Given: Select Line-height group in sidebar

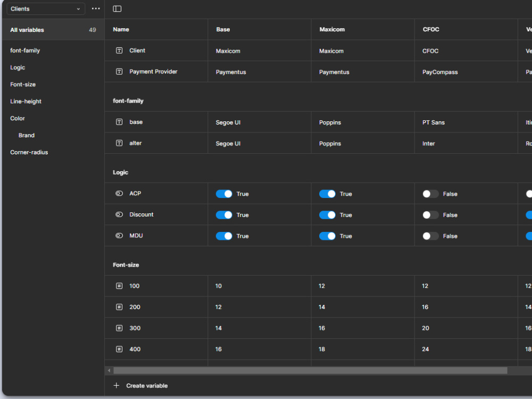Looking at the screenshot, I should coord(26,102).
